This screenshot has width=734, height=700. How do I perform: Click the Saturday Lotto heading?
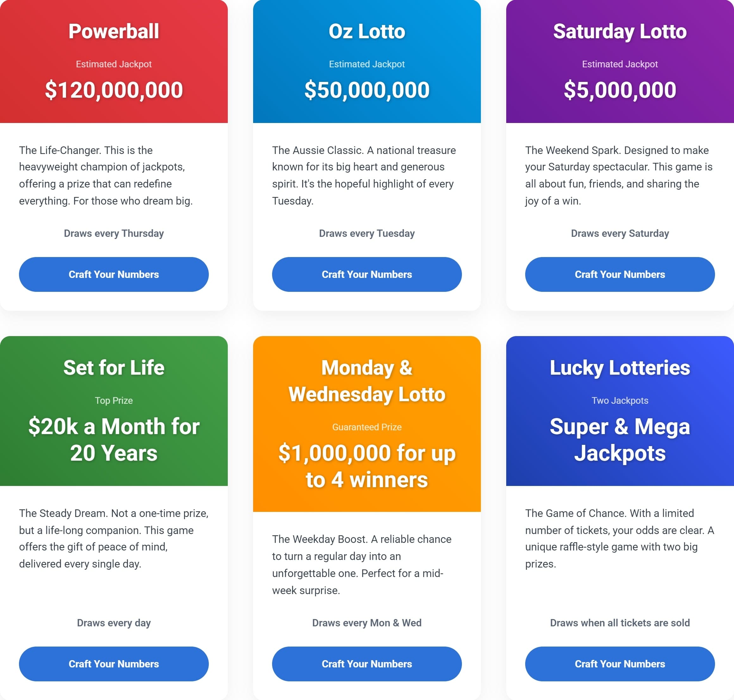[x=620, y=31]
